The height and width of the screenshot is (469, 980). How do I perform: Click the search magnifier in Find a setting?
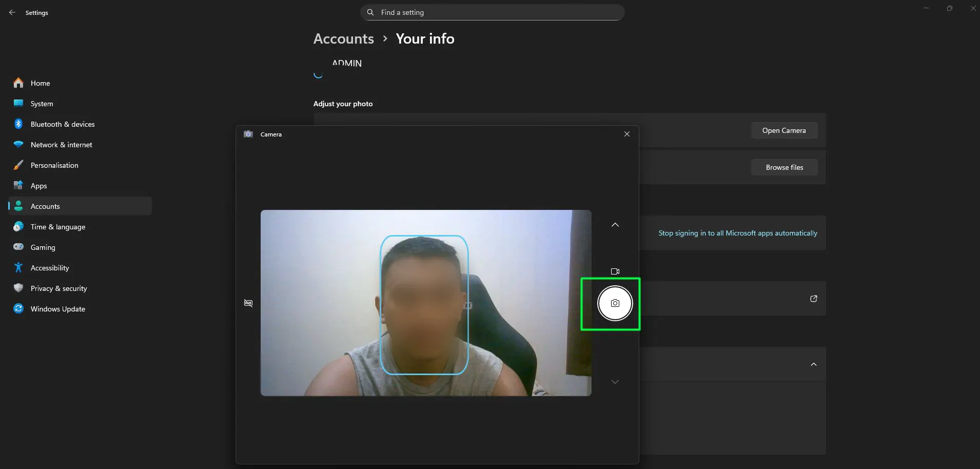coord(370,12)
